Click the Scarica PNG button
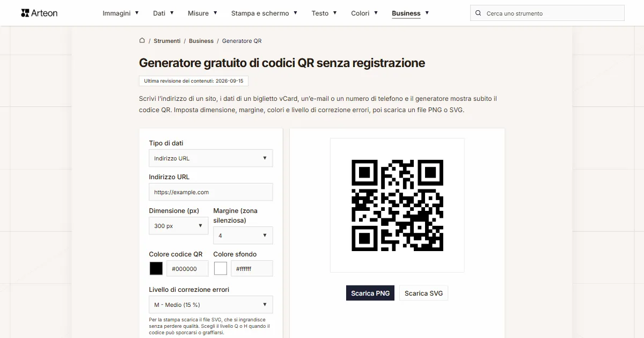This screenshot has width=644, height=338. click(370, 293)
